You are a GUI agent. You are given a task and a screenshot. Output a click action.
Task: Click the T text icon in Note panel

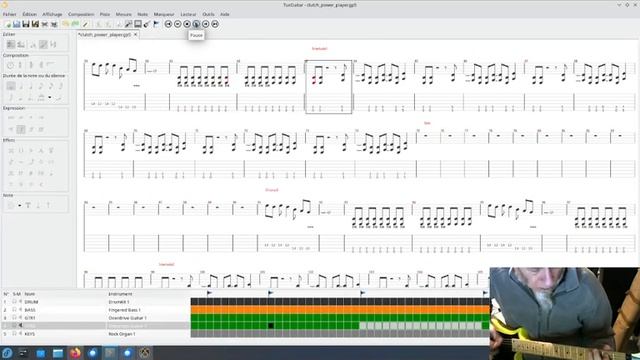tap(28, 205)
